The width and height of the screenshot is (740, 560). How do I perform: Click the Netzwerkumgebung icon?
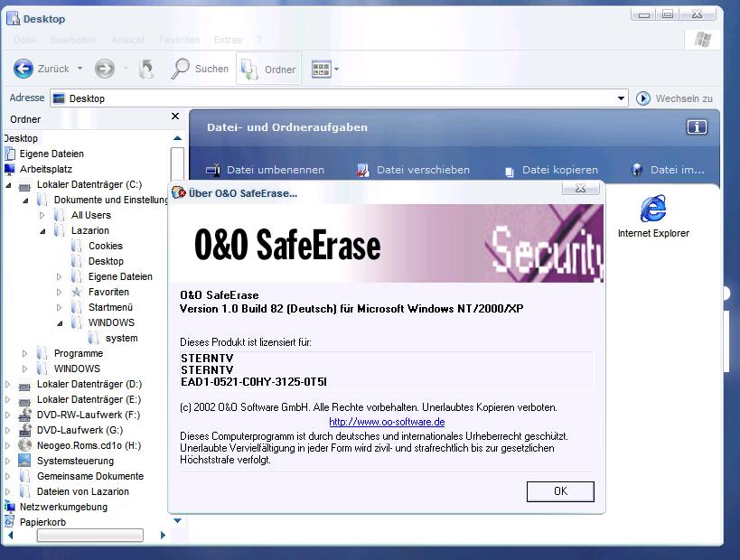tap(9, 507)
